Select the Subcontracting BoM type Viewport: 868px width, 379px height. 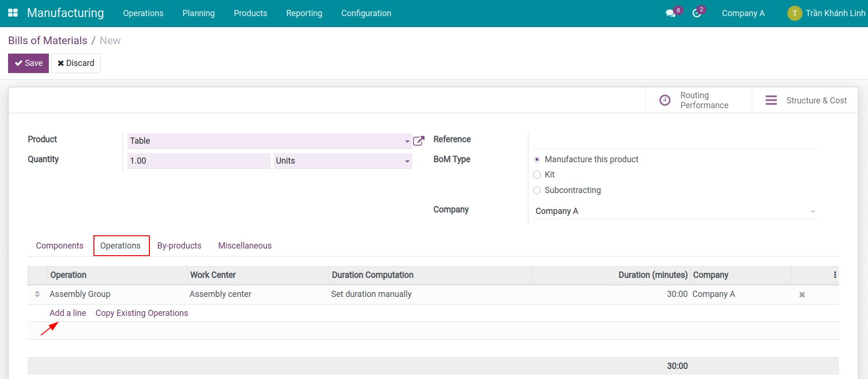click(537, 190)
